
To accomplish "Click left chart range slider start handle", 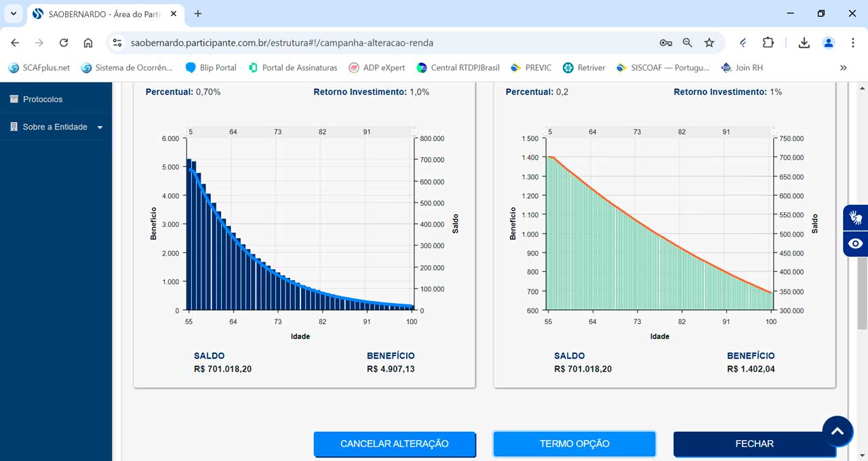I will 186,132.
